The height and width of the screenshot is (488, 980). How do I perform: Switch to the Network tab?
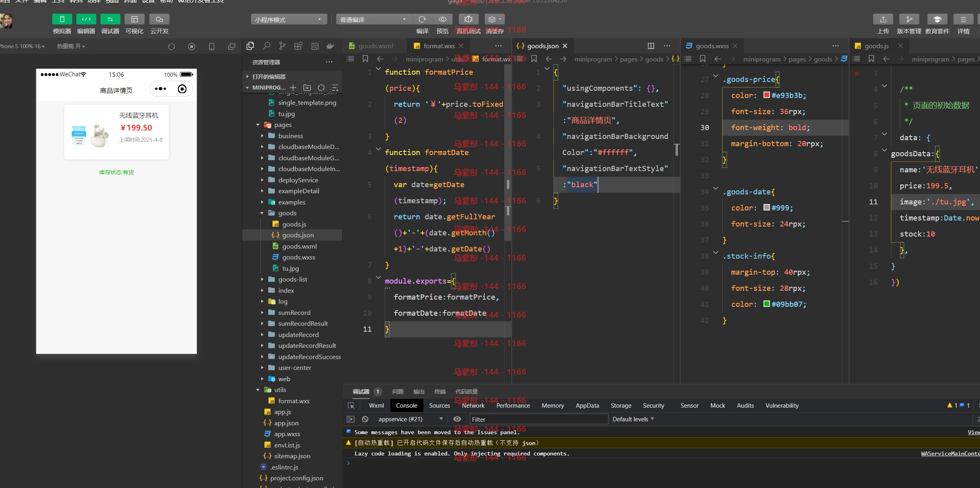tap(473, 406)
